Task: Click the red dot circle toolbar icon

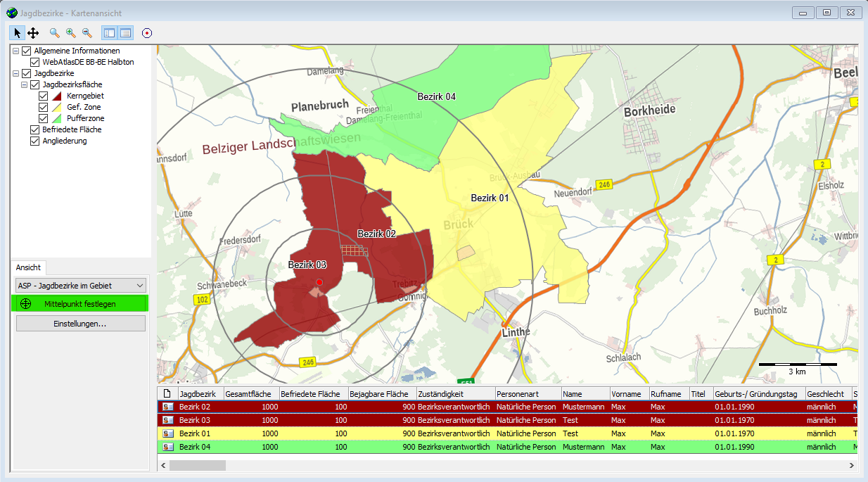Action: [x=146, y=33]
